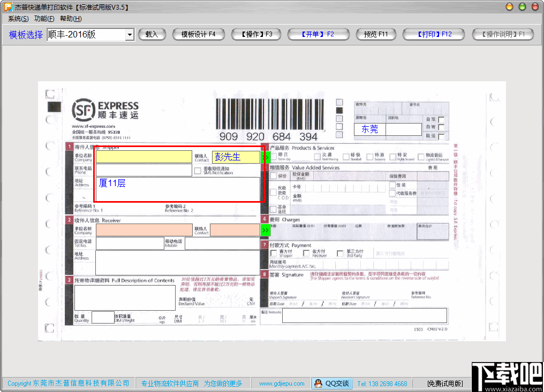
Task: Click Copyright 东莞市杰普信息科技有限公司 text
Action: coord(69,383)
